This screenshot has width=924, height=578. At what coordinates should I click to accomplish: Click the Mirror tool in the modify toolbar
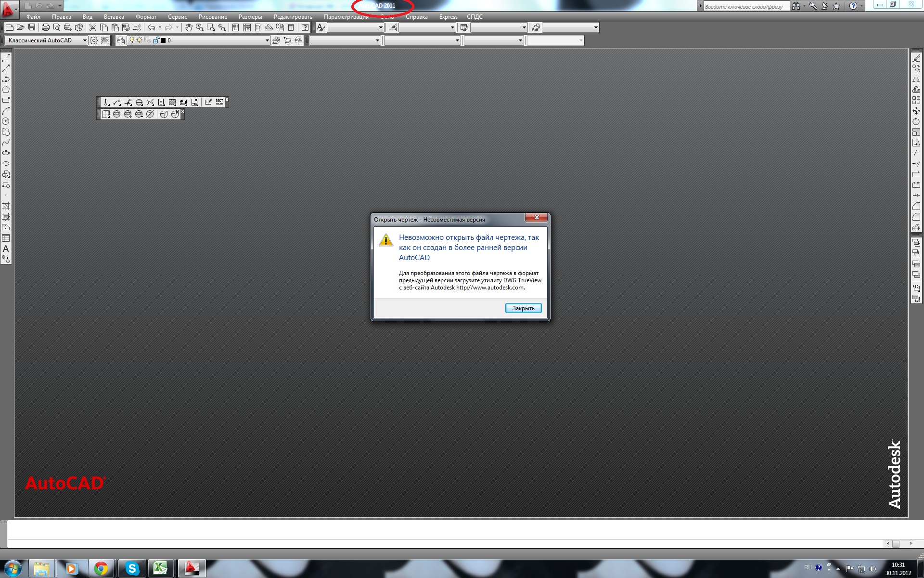916,79
